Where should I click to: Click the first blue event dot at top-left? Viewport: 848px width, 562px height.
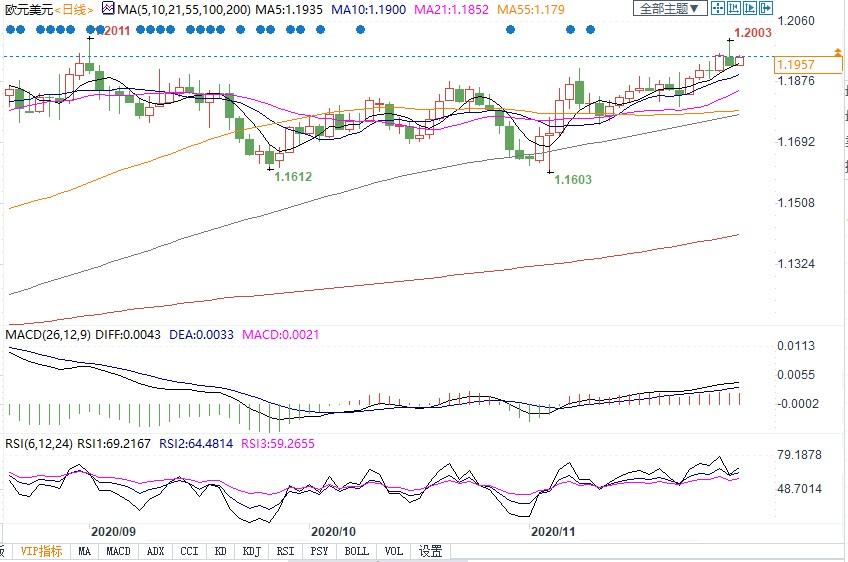tap(9, 29)
